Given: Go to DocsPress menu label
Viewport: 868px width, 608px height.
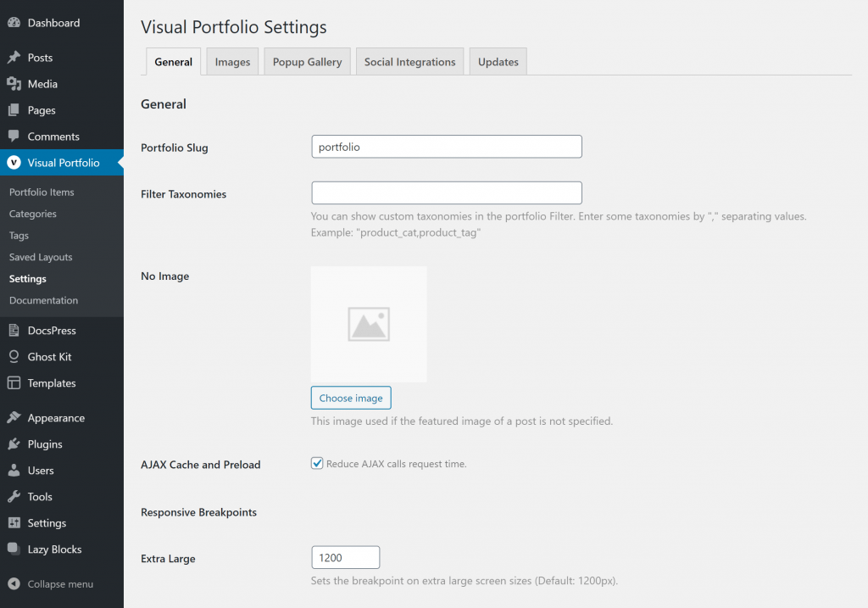Looking at the screenshot, I should [x=52, y=331].
